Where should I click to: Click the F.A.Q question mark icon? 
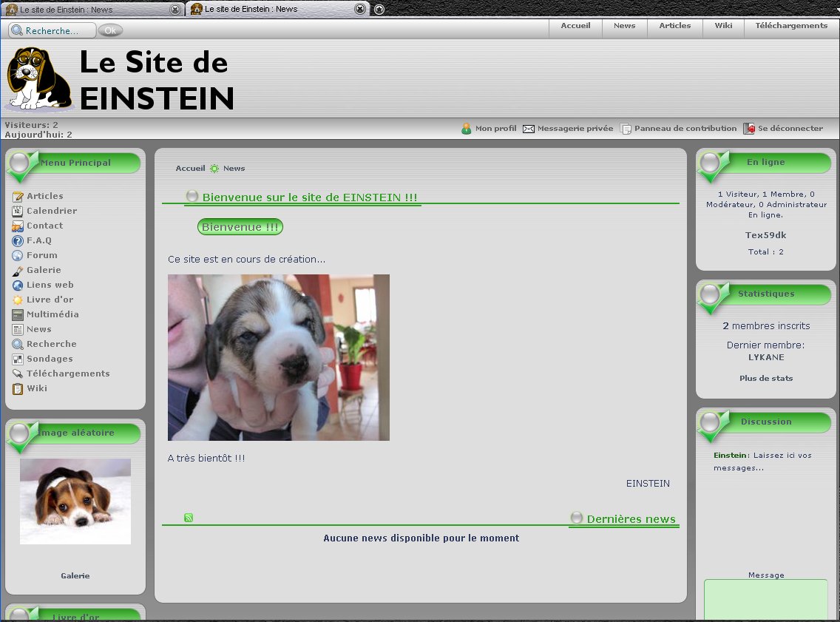point(18,241)
